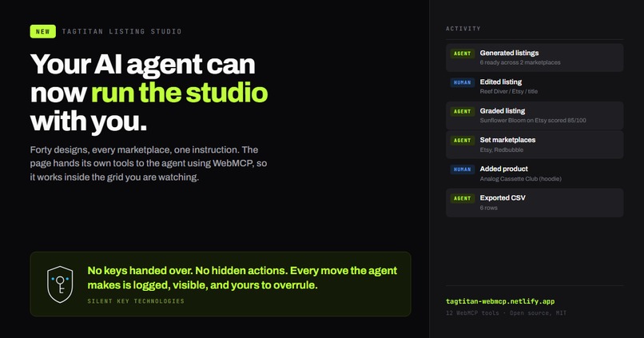Click the shield key icon

coord(60,284)
